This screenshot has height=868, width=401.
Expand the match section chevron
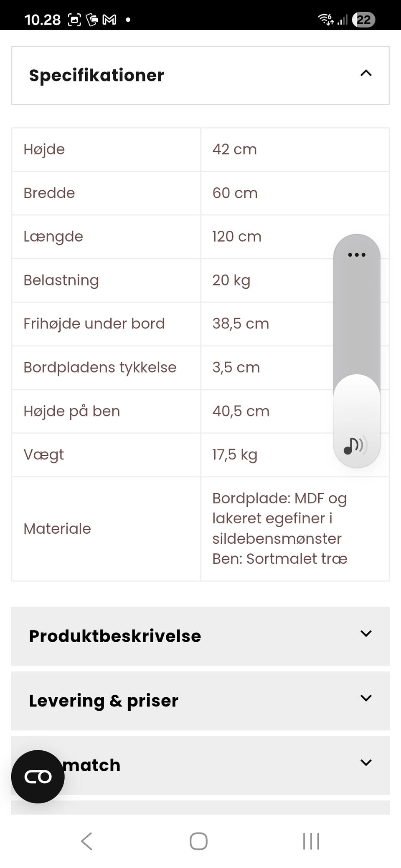[365, 763]
